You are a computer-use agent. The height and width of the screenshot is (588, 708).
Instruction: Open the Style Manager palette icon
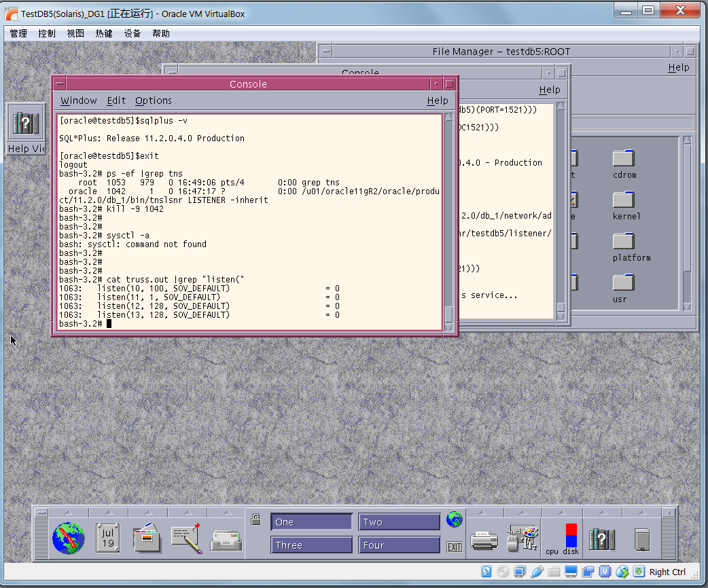[523, 538]
